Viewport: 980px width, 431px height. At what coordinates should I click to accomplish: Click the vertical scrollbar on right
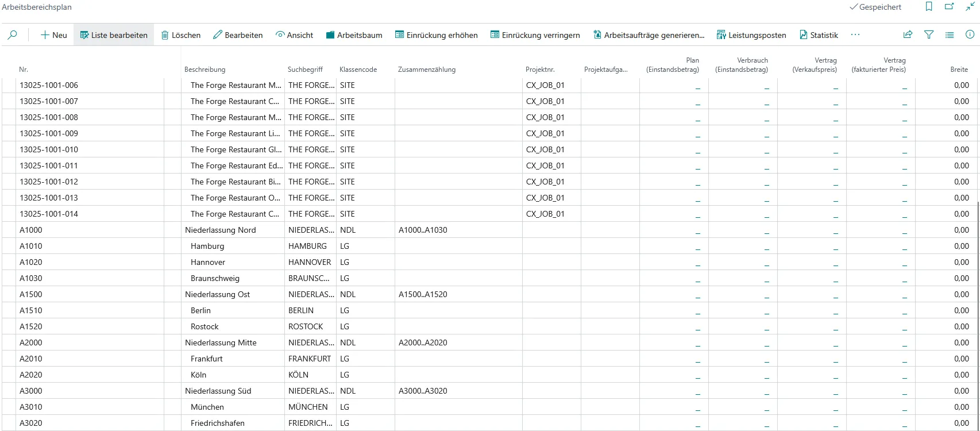(x=978, y=315)
